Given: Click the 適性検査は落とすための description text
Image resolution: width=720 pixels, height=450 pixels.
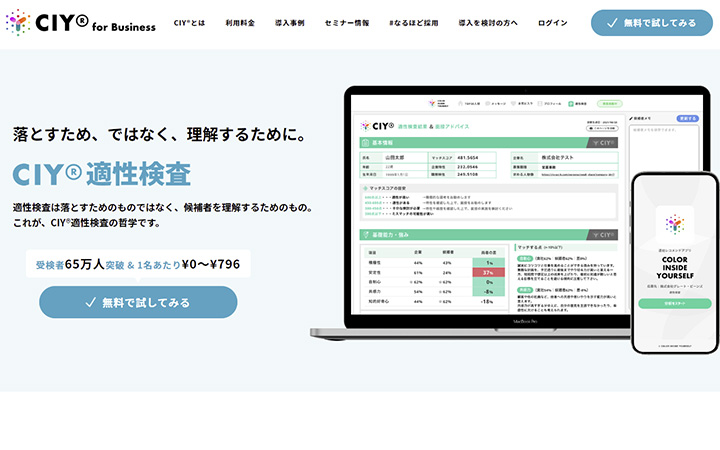Looking at the screenshot, I should (163, 215).
